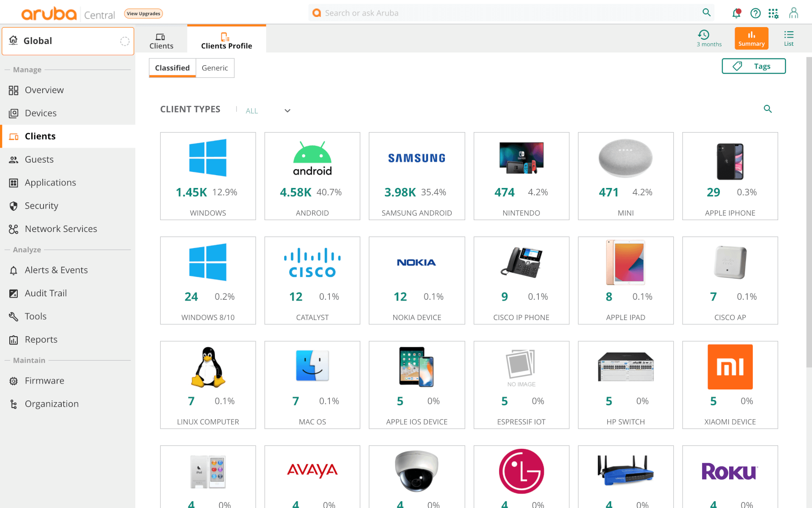Click the Cisco Catalyst logo
This screenshot has width=812, height=508.
coord(312,262)
